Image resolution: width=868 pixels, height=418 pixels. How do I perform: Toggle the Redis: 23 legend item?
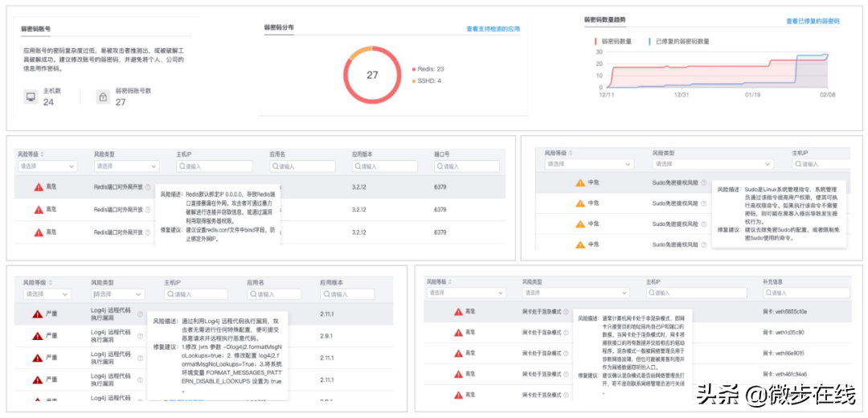(430, 69)
